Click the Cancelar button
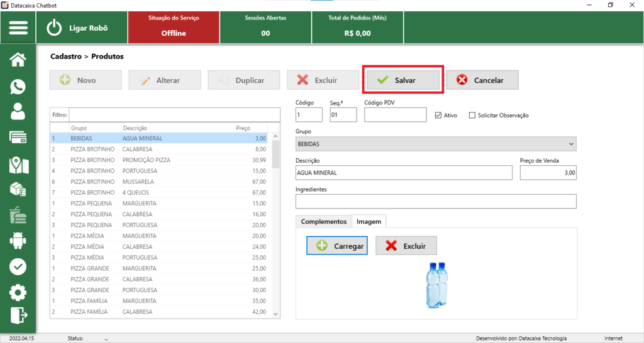 tap(483, 80)
